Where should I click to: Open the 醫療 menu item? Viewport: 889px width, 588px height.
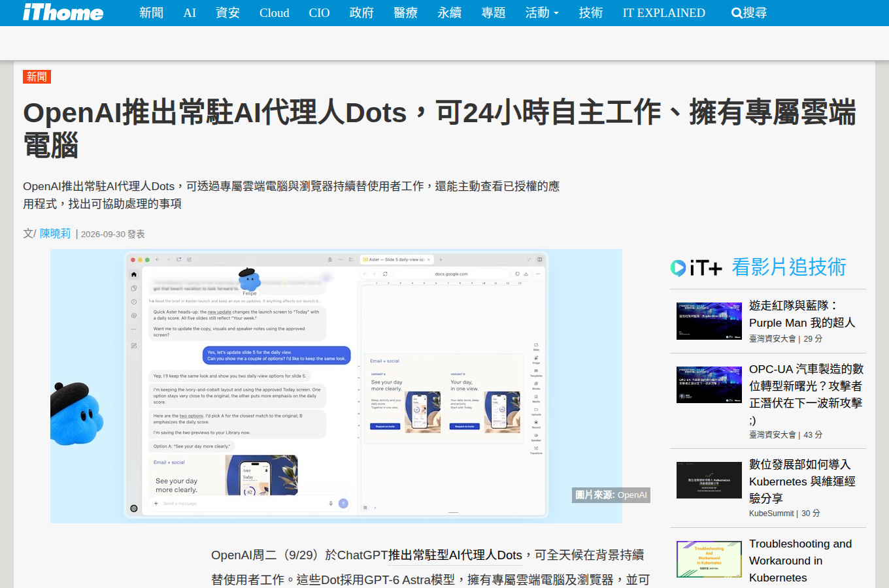(x=405, y=13)
